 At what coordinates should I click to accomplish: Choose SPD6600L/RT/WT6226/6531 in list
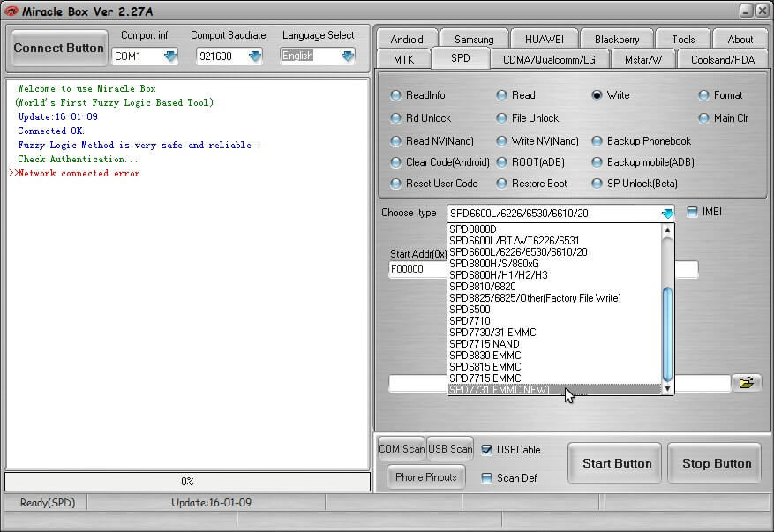click(x=554, y=241)
